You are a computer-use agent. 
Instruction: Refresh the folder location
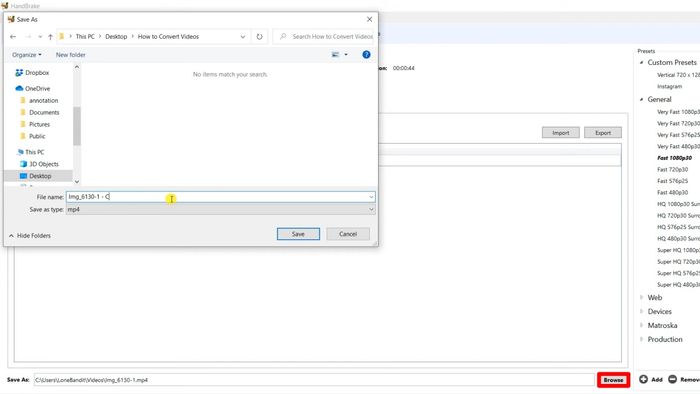pyautogui.click(x=259, y=37)
